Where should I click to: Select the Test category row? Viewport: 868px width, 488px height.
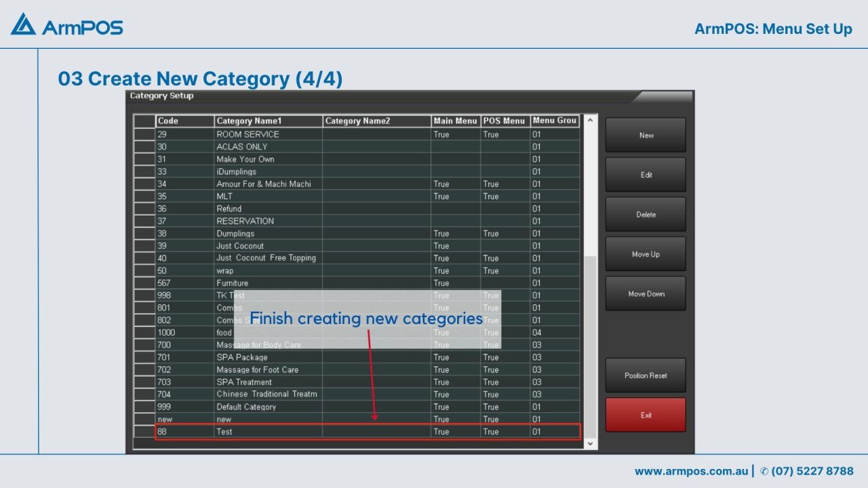tap(268, 432)
